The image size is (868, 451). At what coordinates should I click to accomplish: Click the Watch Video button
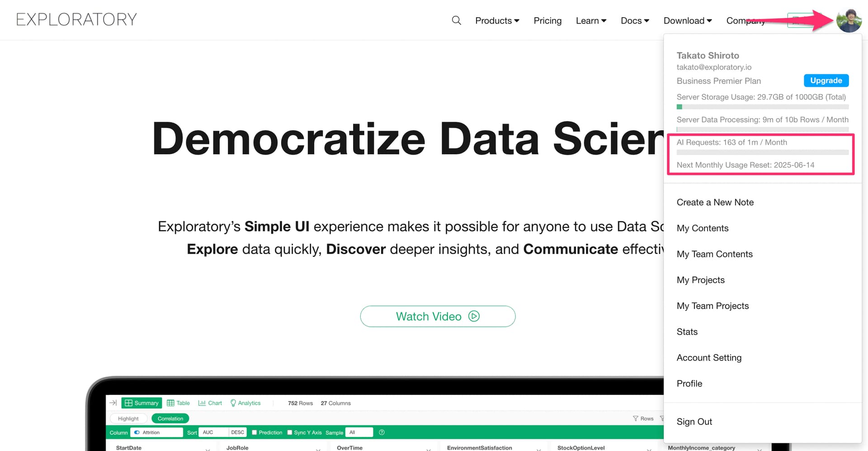(x=438, y=316)
